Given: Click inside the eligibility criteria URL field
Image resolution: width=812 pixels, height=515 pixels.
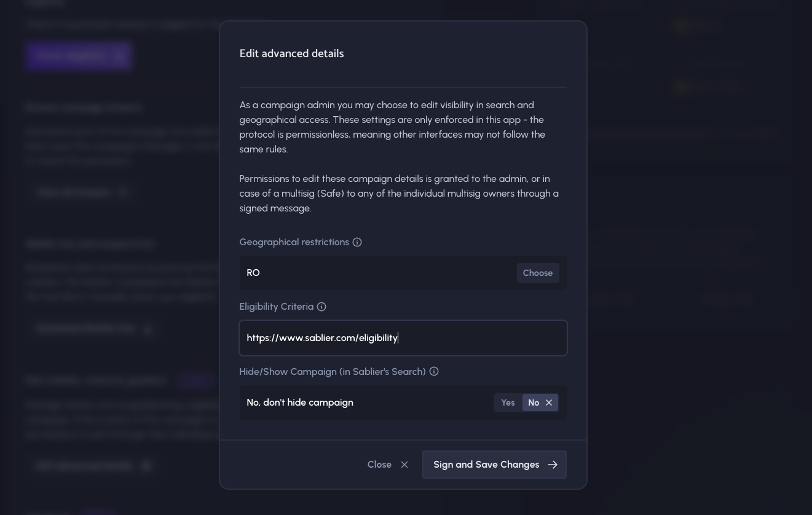Looking at the screenshot, I should pos(403,338).
